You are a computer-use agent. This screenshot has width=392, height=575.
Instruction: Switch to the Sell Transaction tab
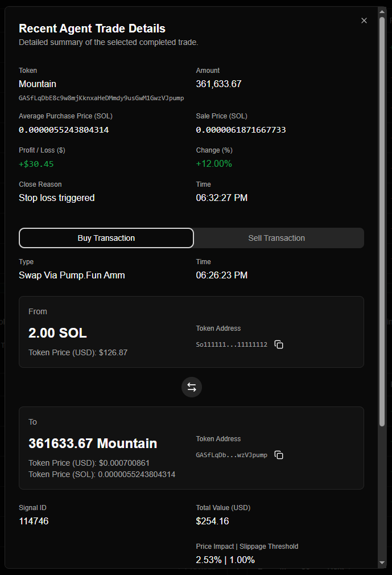point(277,238)
